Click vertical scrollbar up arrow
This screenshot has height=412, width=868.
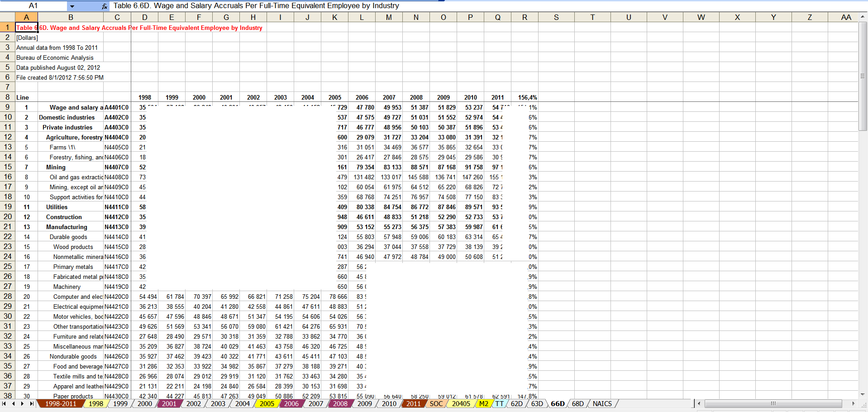click(x=863, y=17)
